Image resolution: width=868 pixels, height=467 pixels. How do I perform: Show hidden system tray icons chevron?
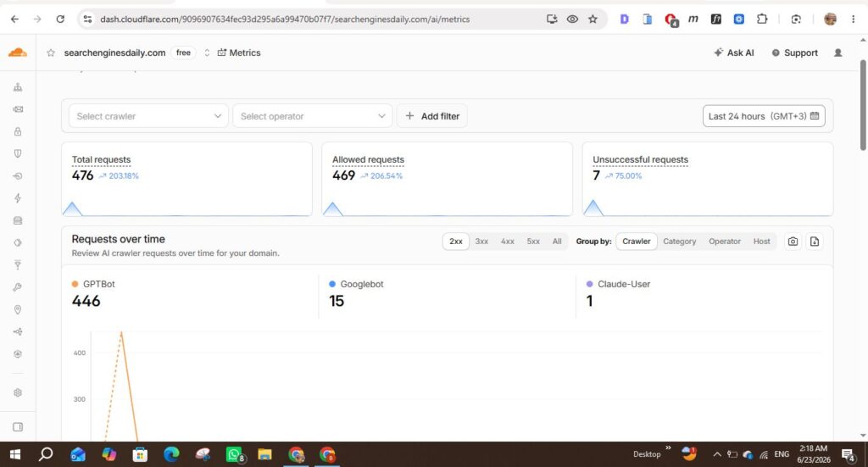click(x=717, y=454)
